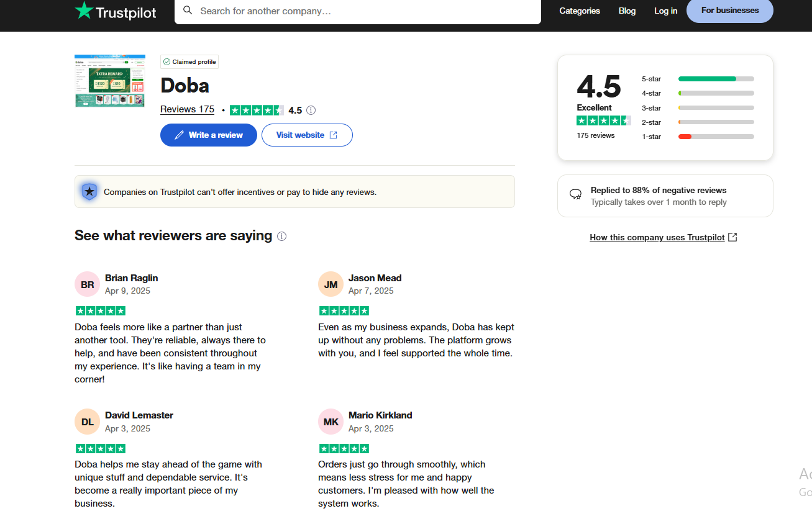Visit the Doba website
The width and height of the screenshot is (812, 524).
click(307, 135)
